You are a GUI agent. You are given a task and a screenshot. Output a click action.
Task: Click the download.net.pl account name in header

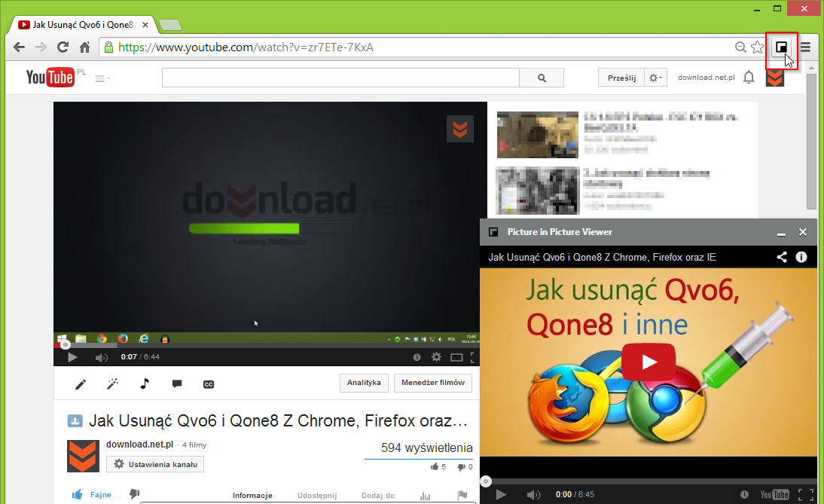(706, 78)
